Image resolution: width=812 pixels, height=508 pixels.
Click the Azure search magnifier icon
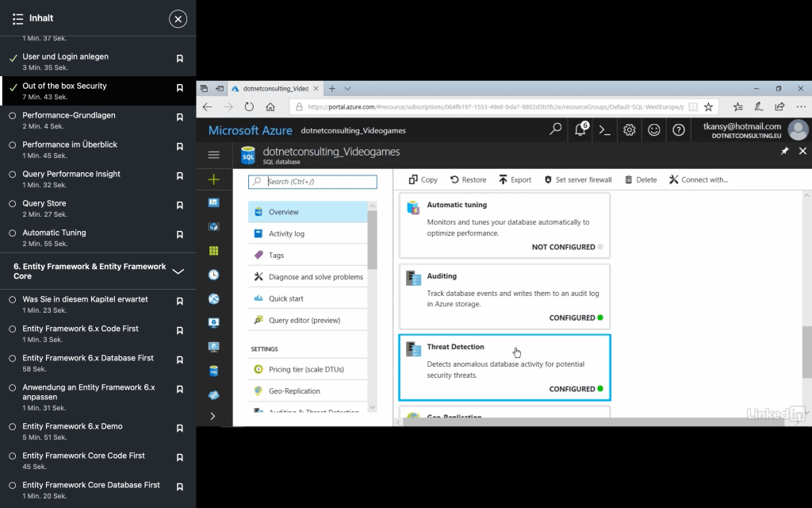click(x=556, y=130)
